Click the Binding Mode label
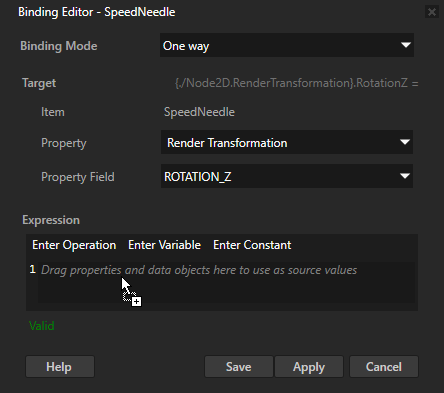The image size is (444, 393). [59, 46]
